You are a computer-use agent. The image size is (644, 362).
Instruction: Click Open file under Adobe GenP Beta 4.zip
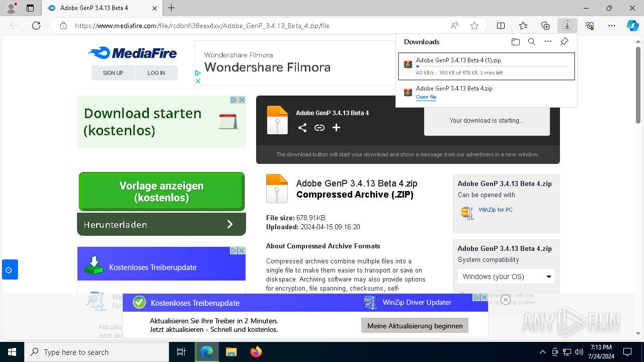tap(426, 97)
